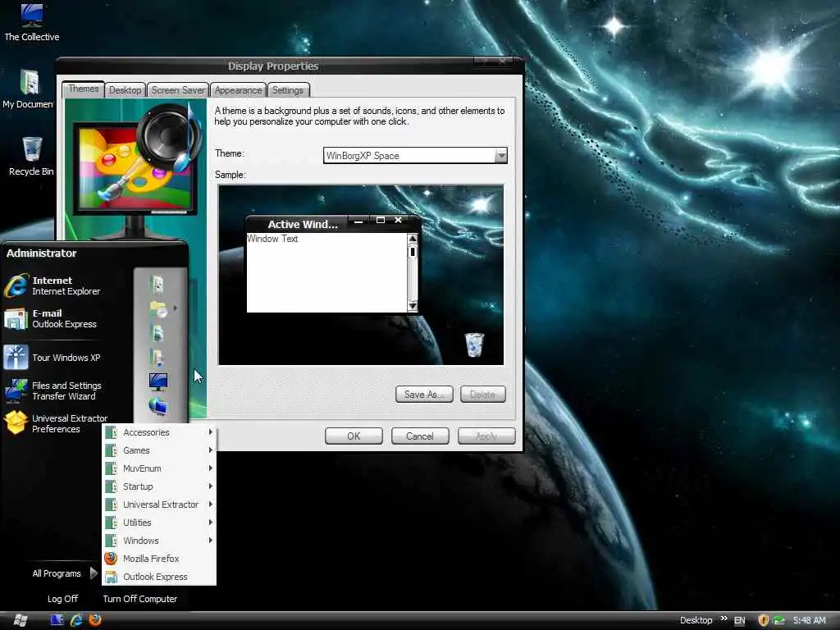Screen dimensions: 840x630
Task: Click the Windows Start button on taskbar
Action: click(x=21, y=620)
